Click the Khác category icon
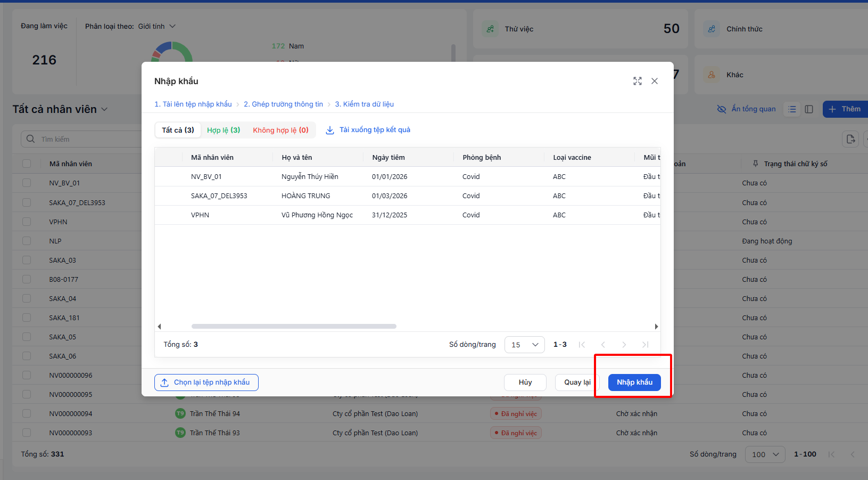This screenshot has height=480, width=868. point(712,75)
